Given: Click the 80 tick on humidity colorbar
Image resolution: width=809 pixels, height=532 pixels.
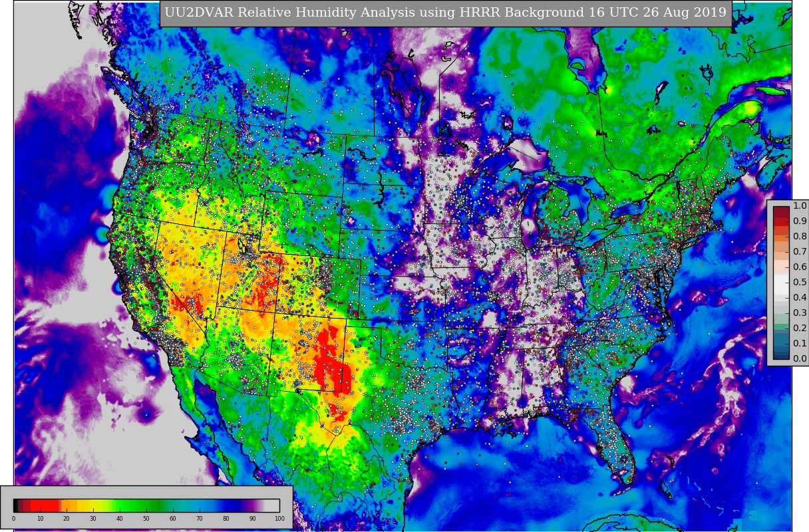Looking at the screenshot, I should (x=226, y=519).
